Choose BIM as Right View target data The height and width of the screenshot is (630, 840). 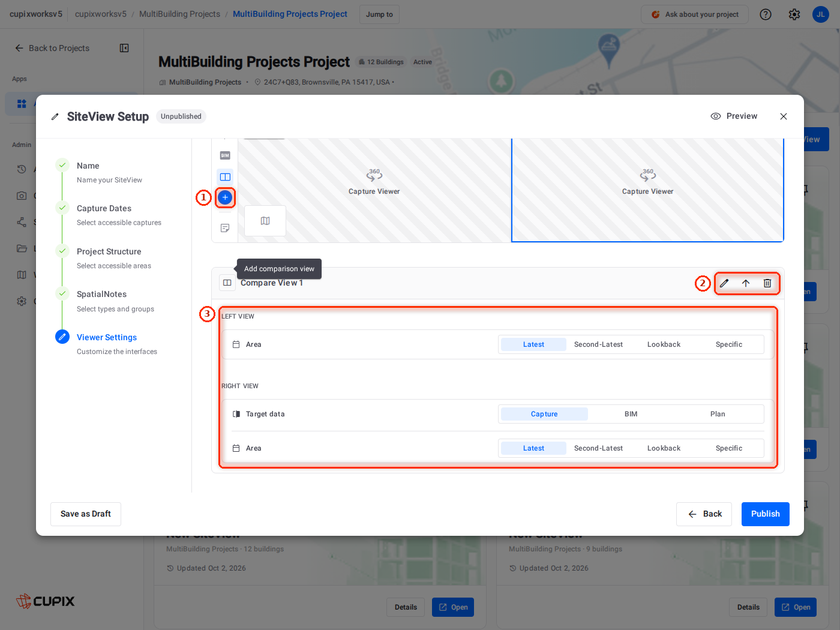point(631,414)
